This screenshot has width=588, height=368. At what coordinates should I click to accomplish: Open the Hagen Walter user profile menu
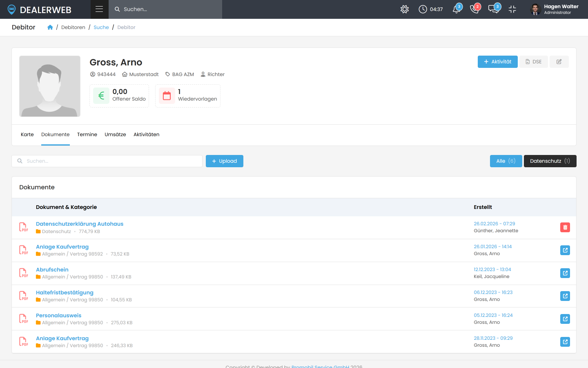(555, 9)
